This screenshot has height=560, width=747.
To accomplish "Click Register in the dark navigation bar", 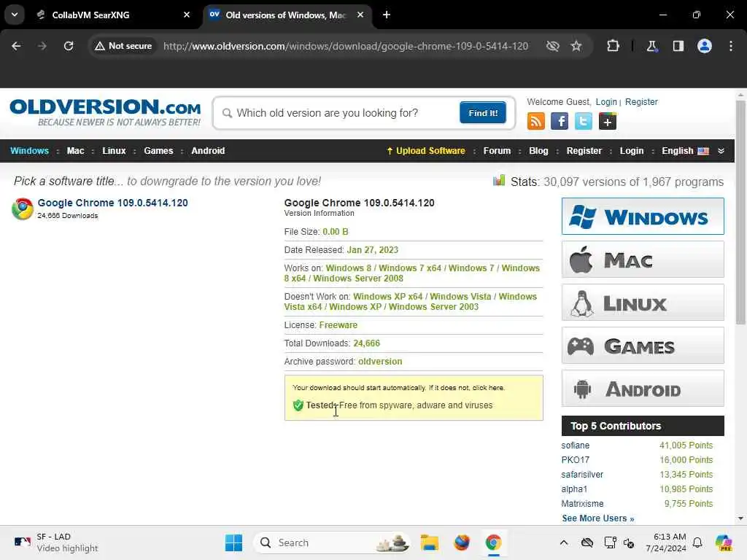I will (584, 150).
